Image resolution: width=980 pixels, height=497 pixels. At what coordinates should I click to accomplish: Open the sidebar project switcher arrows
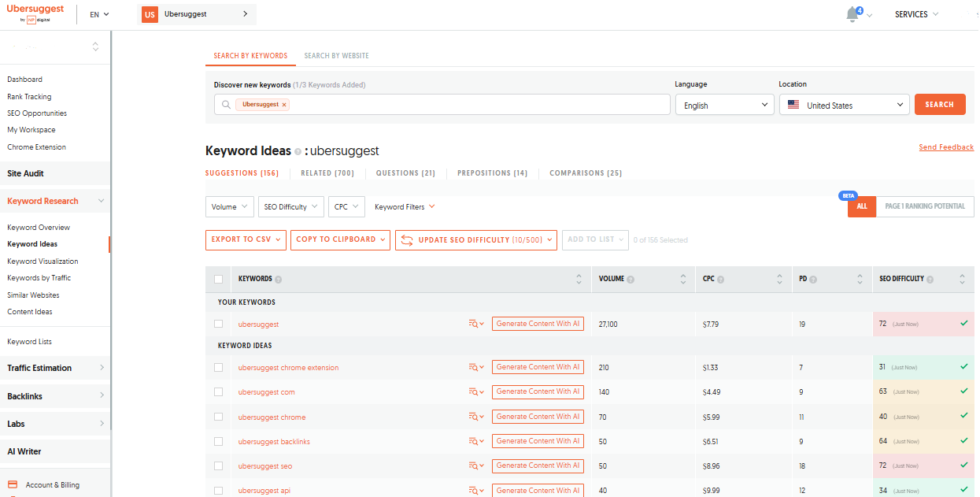[95, 46]
